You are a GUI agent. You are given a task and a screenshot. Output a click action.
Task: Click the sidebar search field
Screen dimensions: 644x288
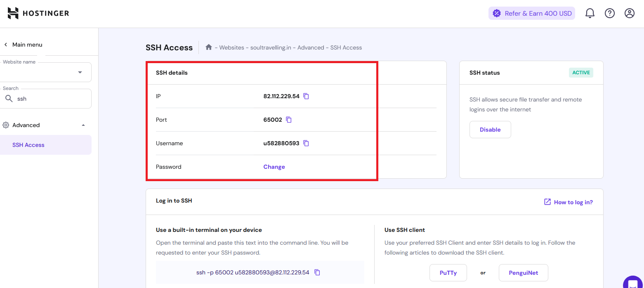click(x=50, y=99)
